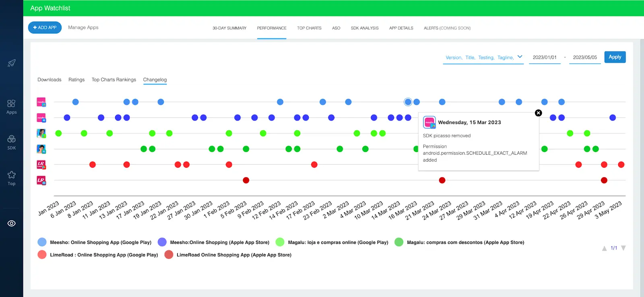Click the LimeRoad Apple App Store row icon
The image size is (644, 297).
(41, 180)
